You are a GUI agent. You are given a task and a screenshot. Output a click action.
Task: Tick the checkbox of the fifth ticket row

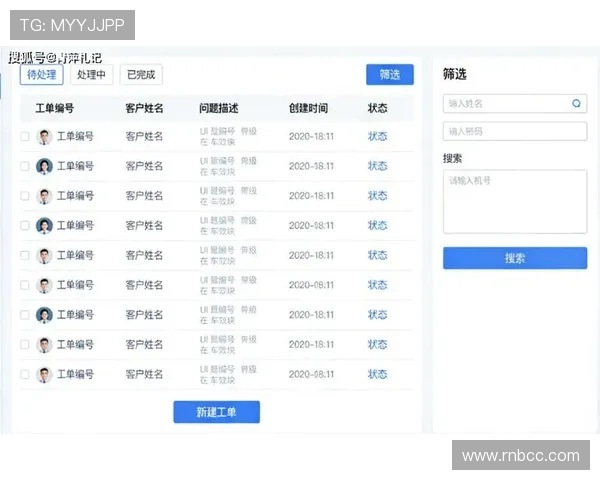coord(25,255)
